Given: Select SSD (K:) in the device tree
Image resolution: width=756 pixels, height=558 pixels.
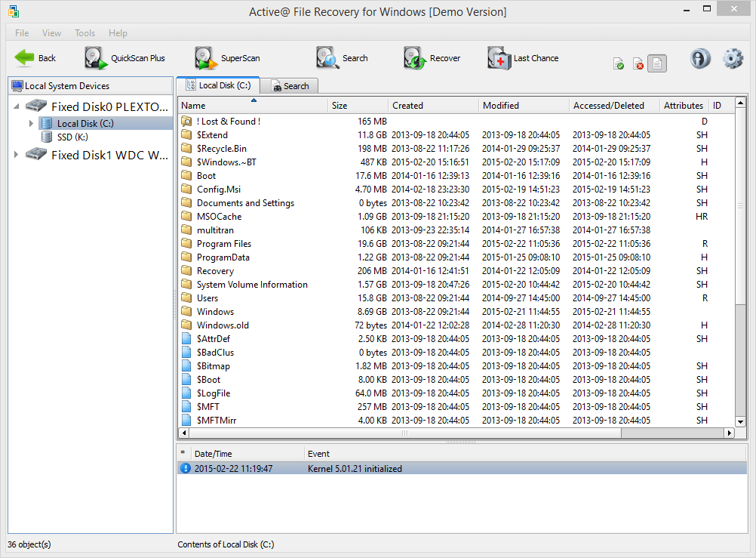Looking at the screenshot, I should click(x=72, y=137).
